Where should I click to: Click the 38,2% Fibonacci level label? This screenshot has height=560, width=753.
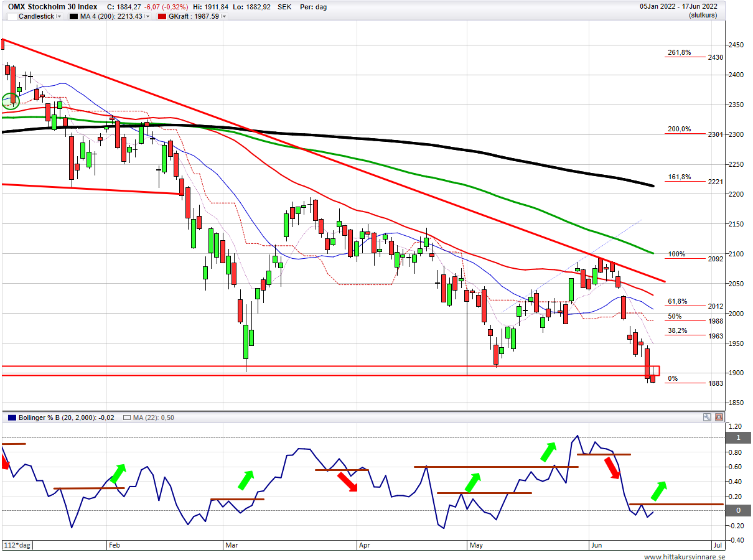click(677, 331)
